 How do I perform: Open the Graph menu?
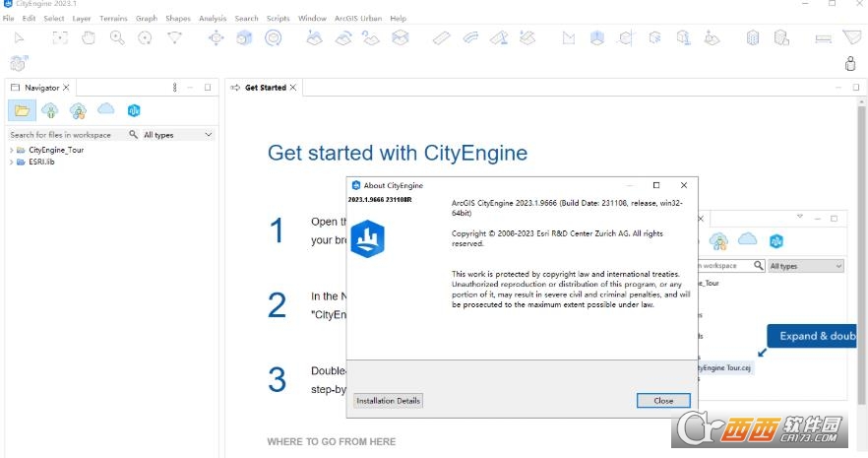coord(147,19)
